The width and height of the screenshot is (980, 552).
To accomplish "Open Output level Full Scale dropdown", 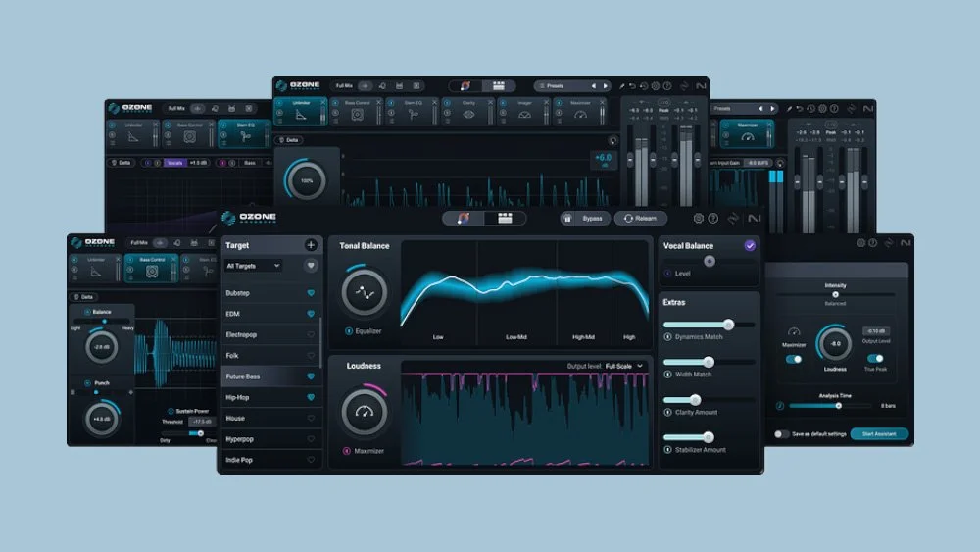I will coord(623,366).
